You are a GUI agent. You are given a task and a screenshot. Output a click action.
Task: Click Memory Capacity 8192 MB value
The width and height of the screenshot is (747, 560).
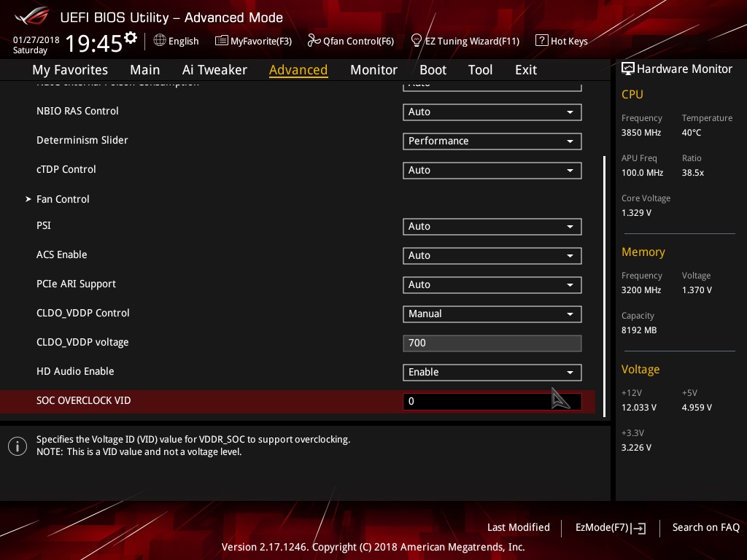639,330
